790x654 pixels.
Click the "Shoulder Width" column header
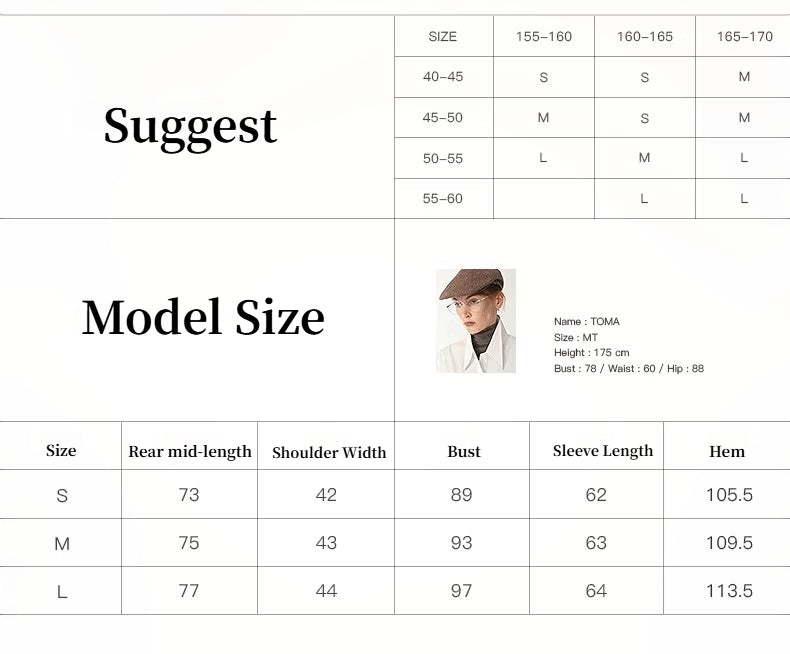(x=329, y=453)
